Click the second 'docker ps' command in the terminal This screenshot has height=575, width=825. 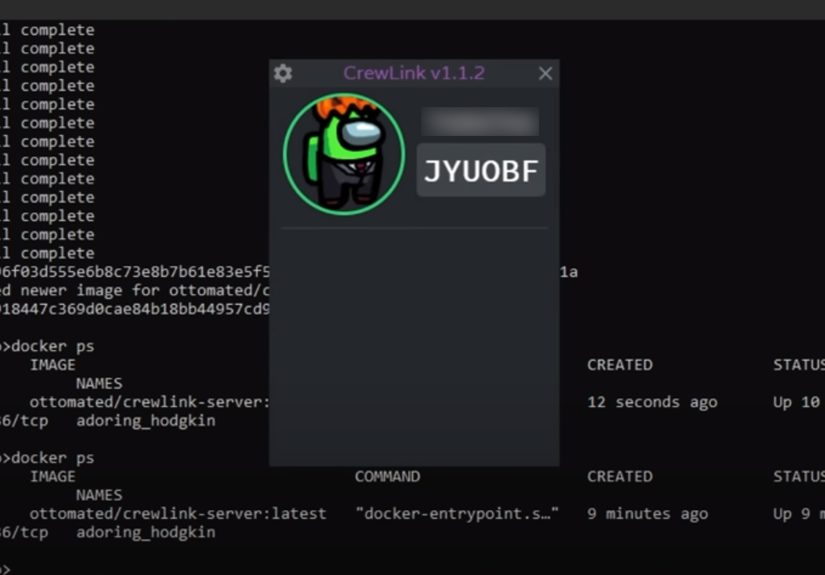point(53,458)
